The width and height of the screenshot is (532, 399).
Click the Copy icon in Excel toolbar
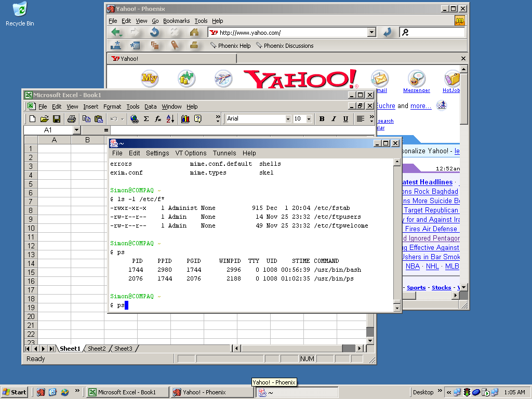(x=86, y=119)
